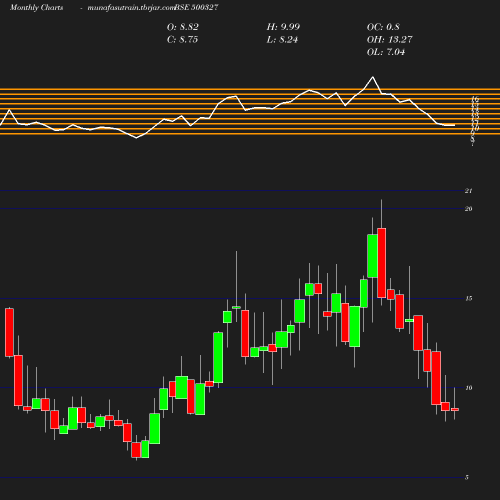
Task: Click the price axis label 5
Action: point(467,477)
